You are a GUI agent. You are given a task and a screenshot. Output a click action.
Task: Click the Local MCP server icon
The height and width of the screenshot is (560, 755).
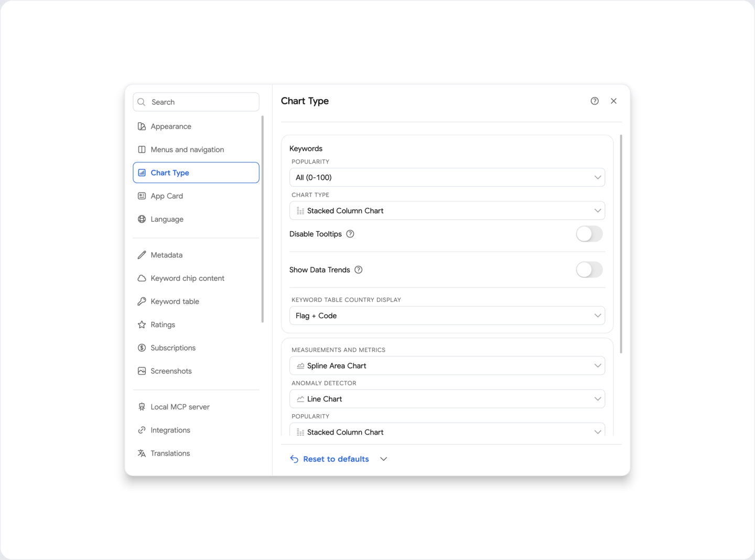[142, 407]
